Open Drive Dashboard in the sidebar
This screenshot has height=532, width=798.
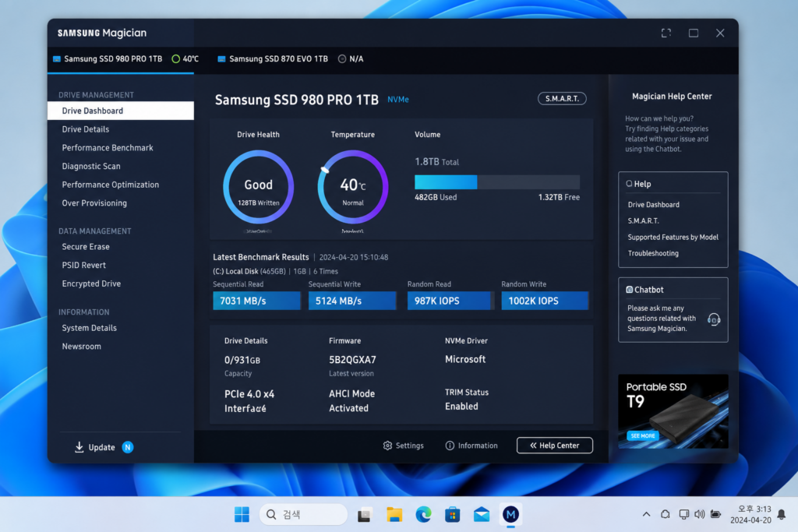pyautogui.click(x=121, y=111)
